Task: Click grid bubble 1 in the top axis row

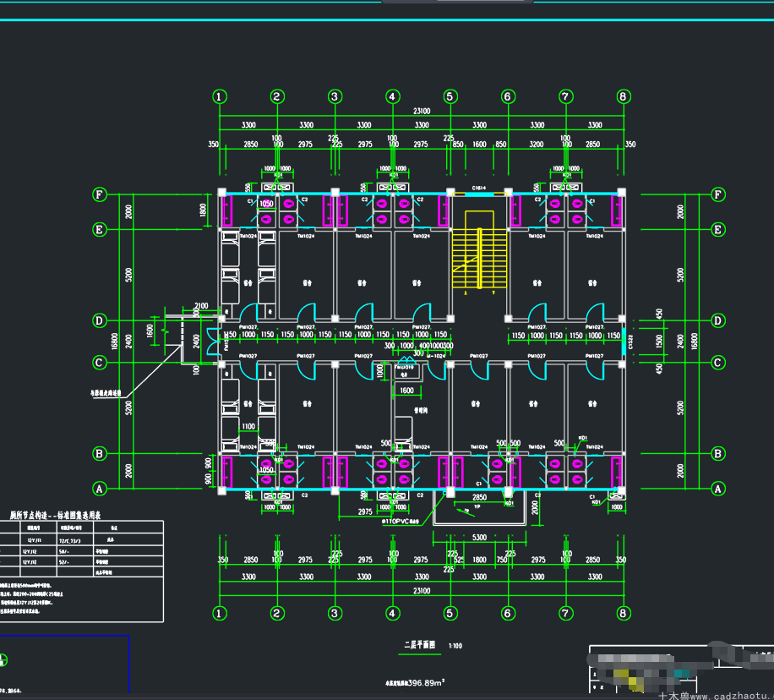Action: tap(220, 96)
